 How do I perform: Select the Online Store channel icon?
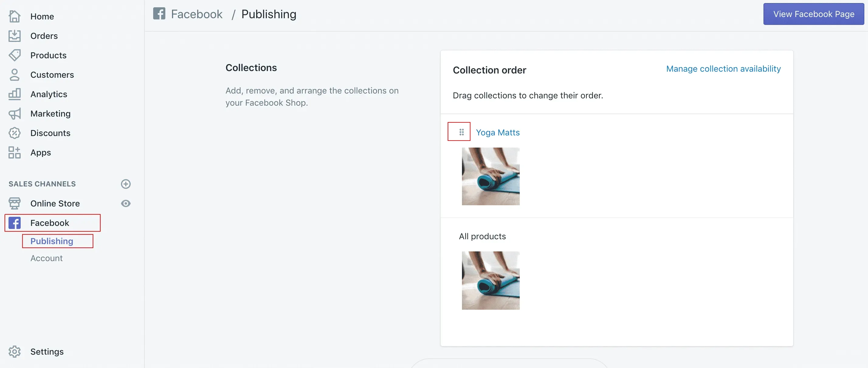[x=14, y=203]
